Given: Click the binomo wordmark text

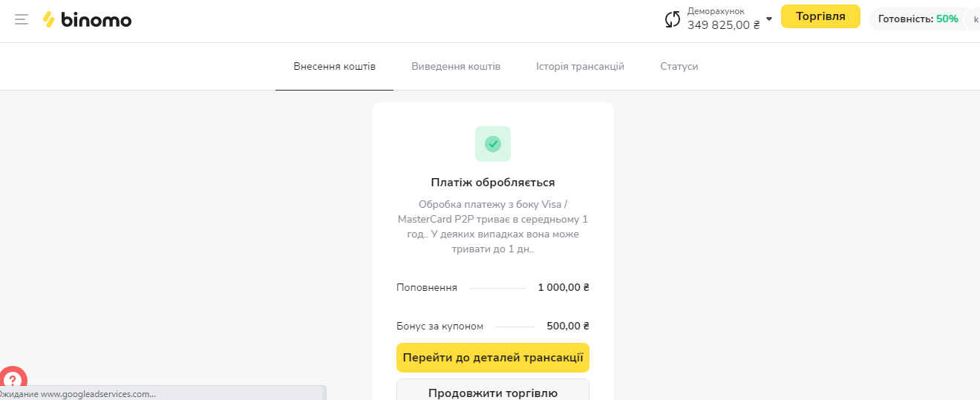Looking at the screenshot, I should pos(96,20).
